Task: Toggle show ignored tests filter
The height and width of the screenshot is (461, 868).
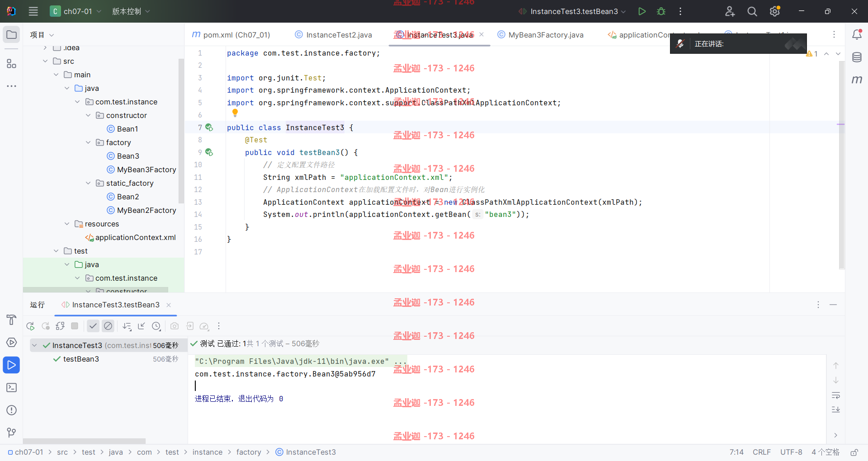Action: tap(108, 326)
